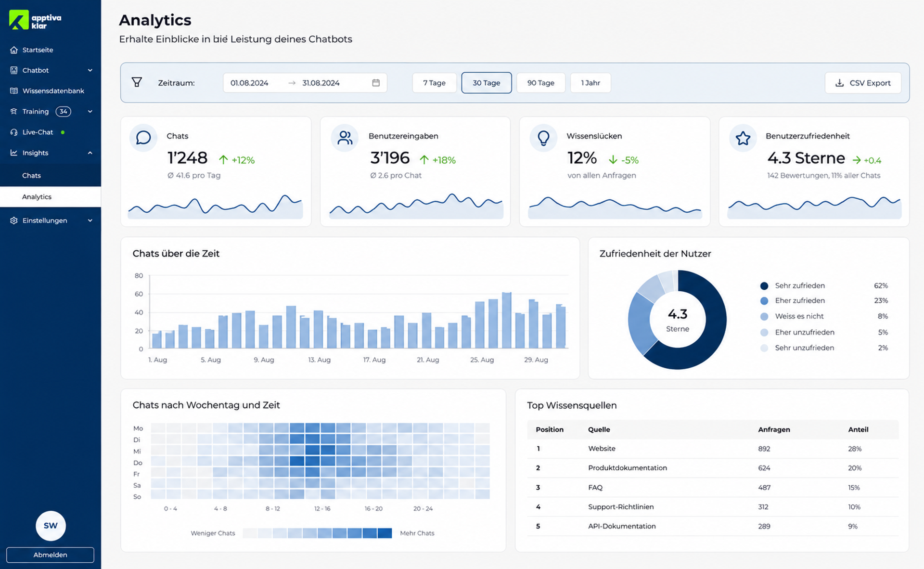Viewport: 924px width, 569px height.
Task: Open the calendar date picker icon
Action: pyautogui.click(x=376, y=83)
